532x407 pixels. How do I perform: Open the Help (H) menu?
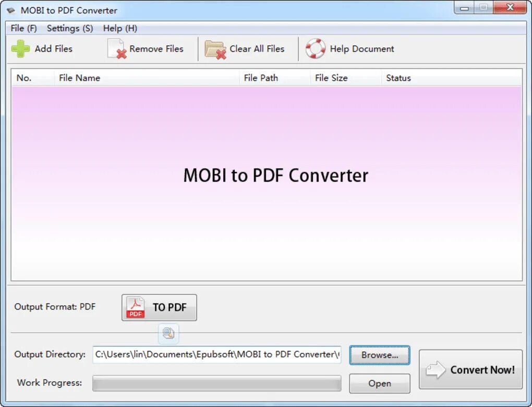tap(120, 28)
